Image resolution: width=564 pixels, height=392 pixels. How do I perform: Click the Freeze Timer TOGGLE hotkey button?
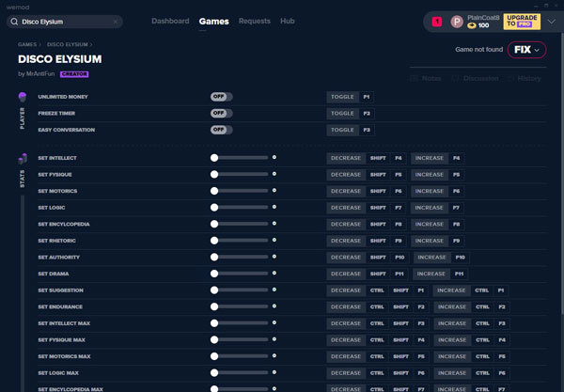[x=342, y=114]
